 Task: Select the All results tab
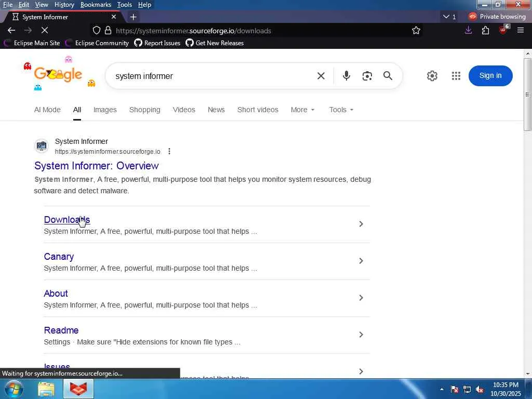click(77, 110)
